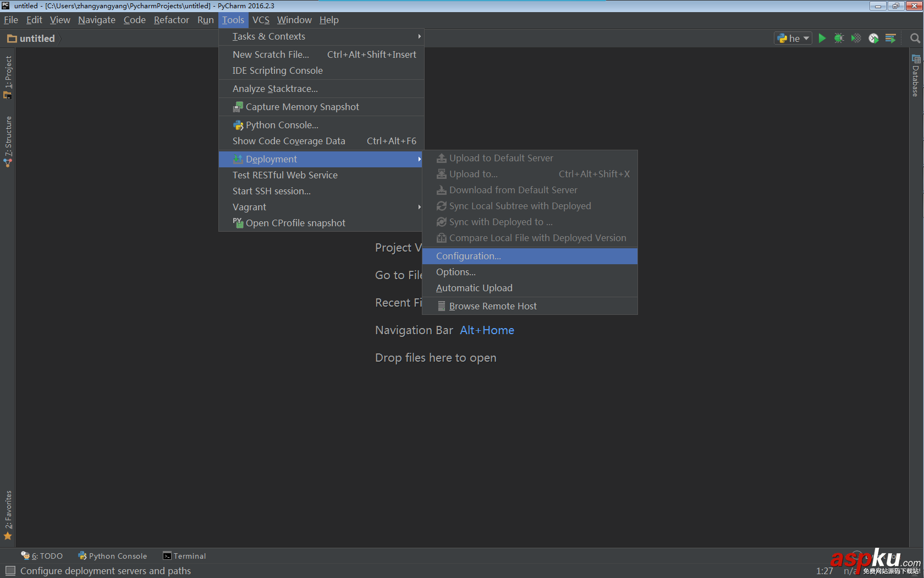Open the Terminal tool window
Screen dimensions: 924x578
(184, 556)
